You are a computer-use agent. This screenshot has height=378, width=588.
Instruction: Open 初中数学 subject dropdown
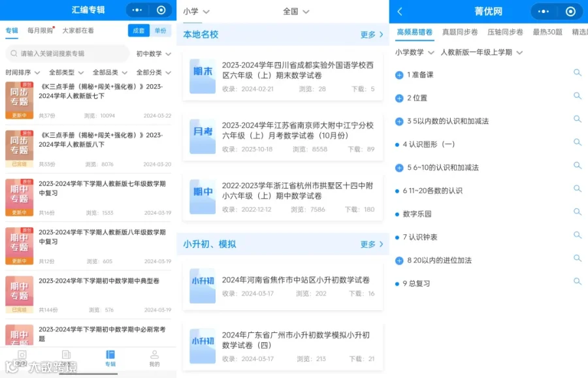[x=154, y=54]
